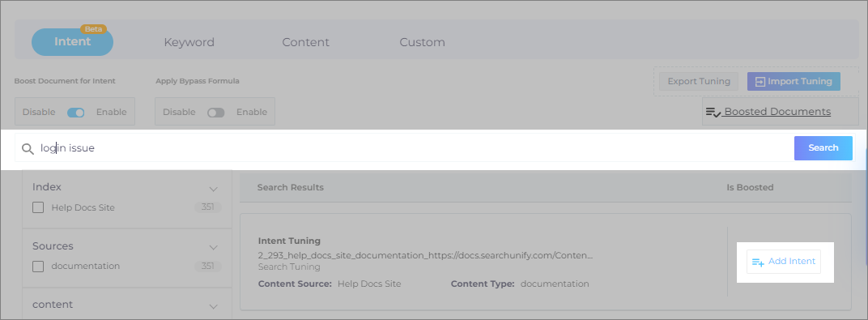Open the Boosted Documents link
Image resolution: width=868 pixels, height=320 pixels.
pyautogui.click(x=777, y=112)
